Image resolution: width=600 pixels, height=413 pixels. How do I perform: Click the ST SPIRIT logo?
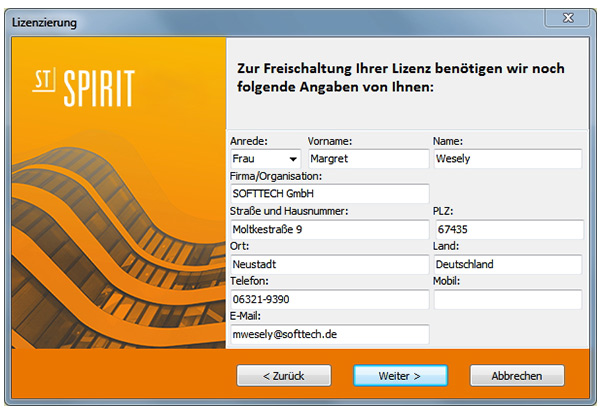tap(83, 88)
